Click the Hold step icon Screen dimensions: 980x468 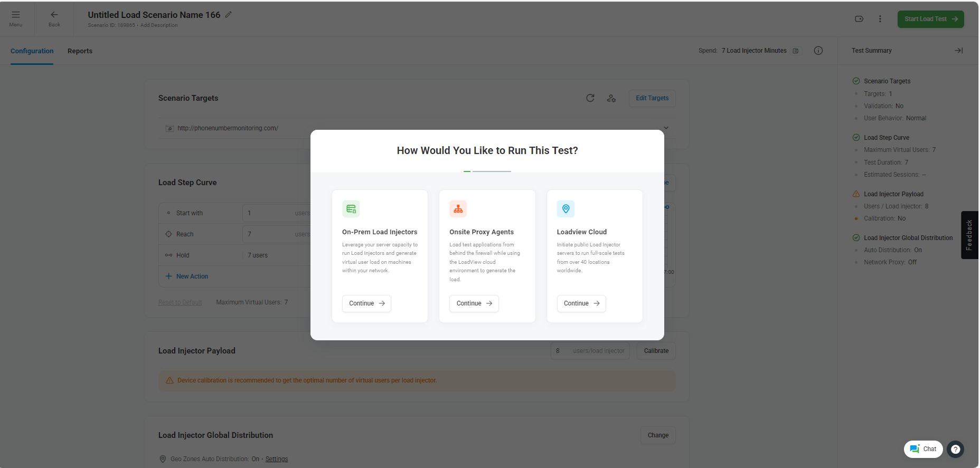168,255
